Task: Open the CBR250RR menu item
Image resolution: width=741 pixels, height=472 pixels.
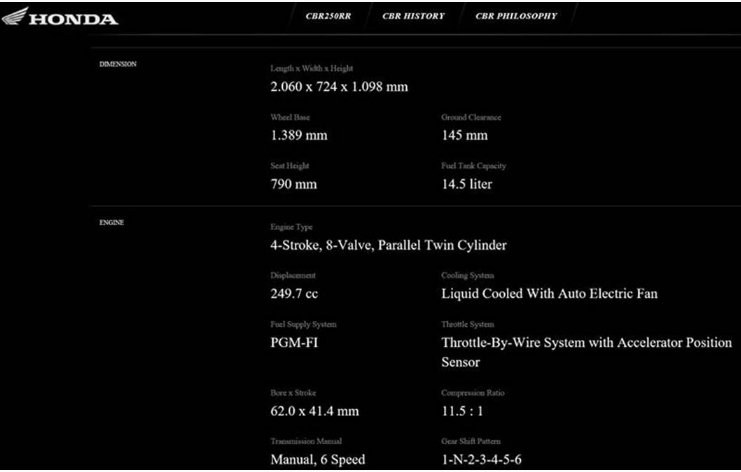Action: (328, 16)
